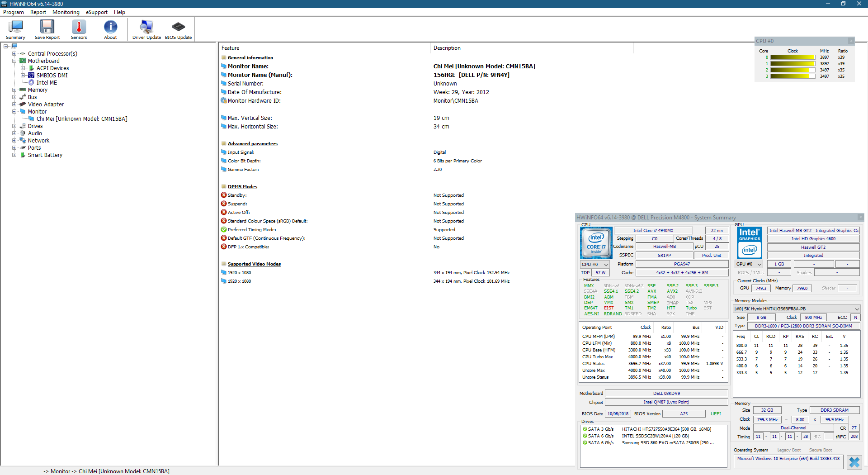The width and height of the screenshot is (868, 475).
Task: Click the Network tree icon
Action: [23, 140]
